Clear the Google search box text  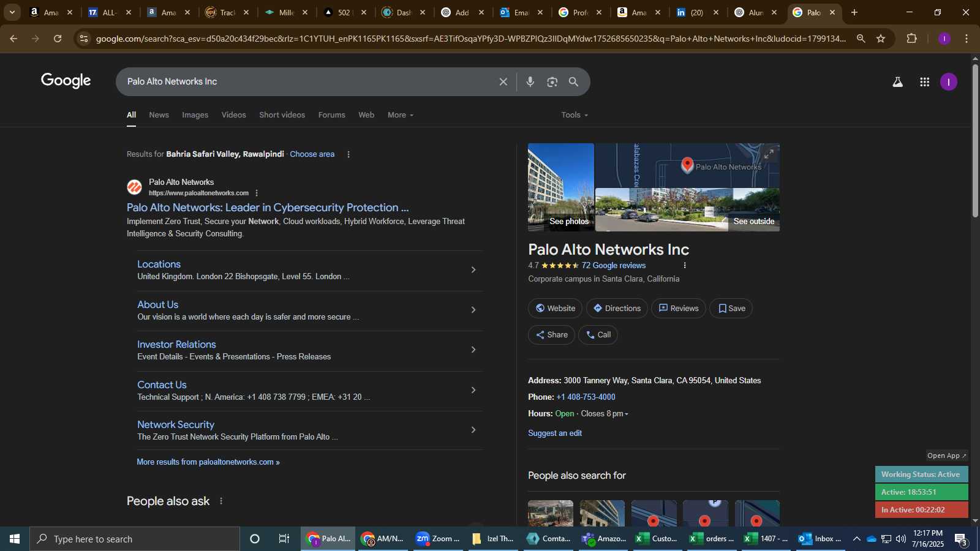click(503, 81)
